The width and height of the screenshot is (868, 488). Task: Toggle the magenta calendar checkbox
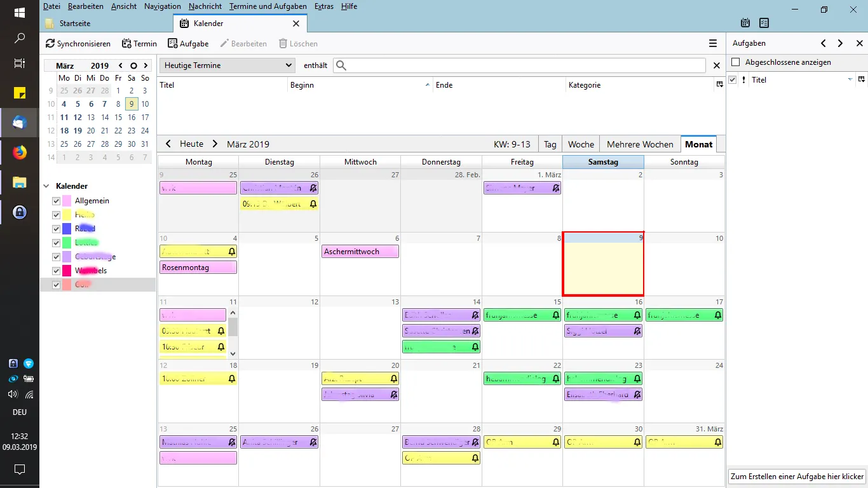pos(56,271)
